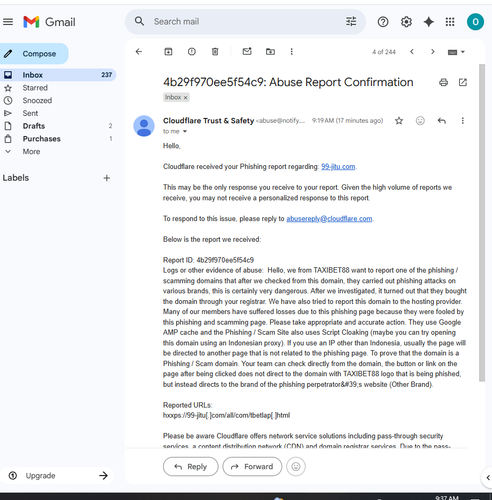The height and width of the screenshot is (500, 492).
Task: Open the account avatar O
Action: click(x=475, y=22)
